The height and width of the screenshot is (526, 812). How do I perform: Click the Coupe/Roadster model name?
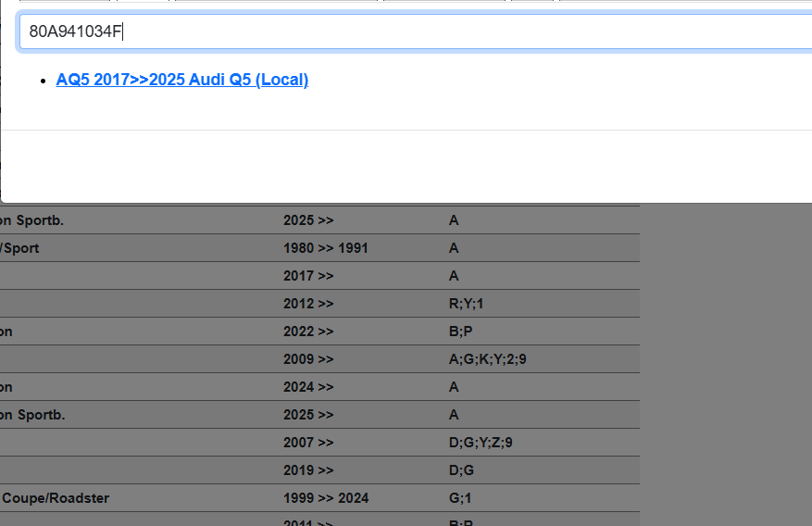tap(55, 498)
